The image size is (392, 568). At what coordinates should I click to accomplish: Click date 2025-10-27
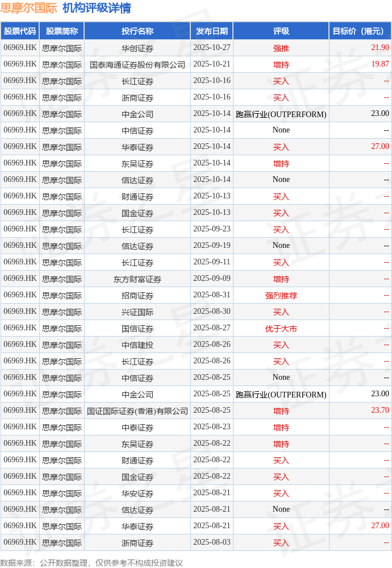click(212, 47)
